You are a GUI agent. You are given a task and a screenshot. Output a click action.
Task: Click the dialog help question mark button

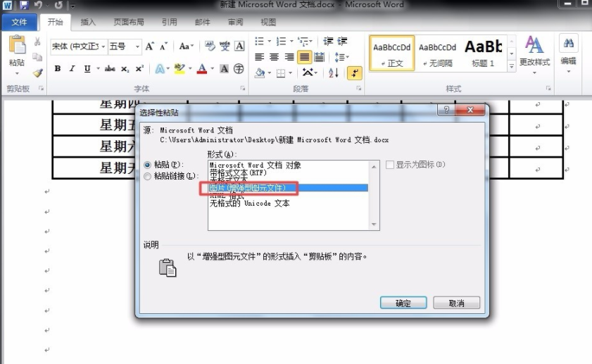click(446, 110)
